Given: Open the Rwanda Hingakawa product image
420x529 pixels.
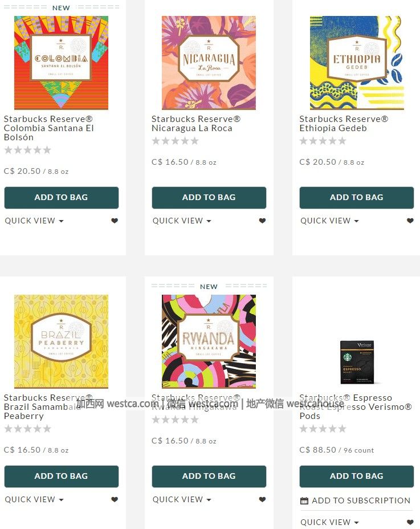Looking at the screenshot, I should coord(209,341).
